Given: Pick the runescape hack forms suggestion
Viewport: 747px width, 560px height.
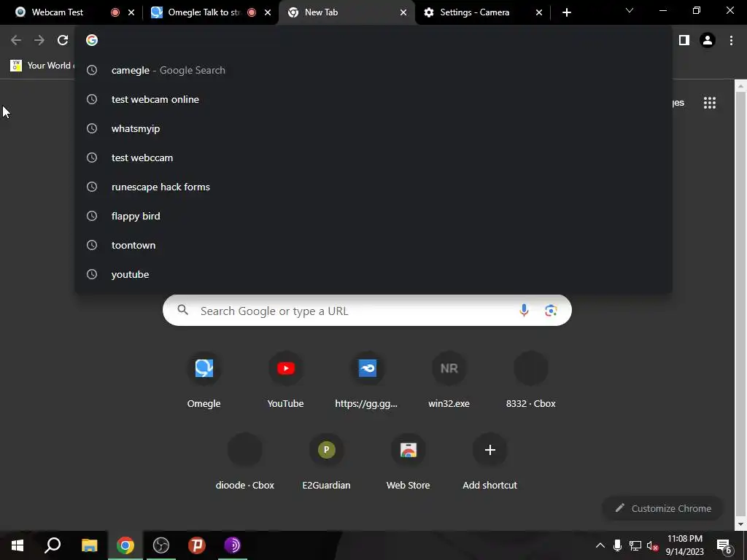Looking at the screenshot, I should point(373,187).
